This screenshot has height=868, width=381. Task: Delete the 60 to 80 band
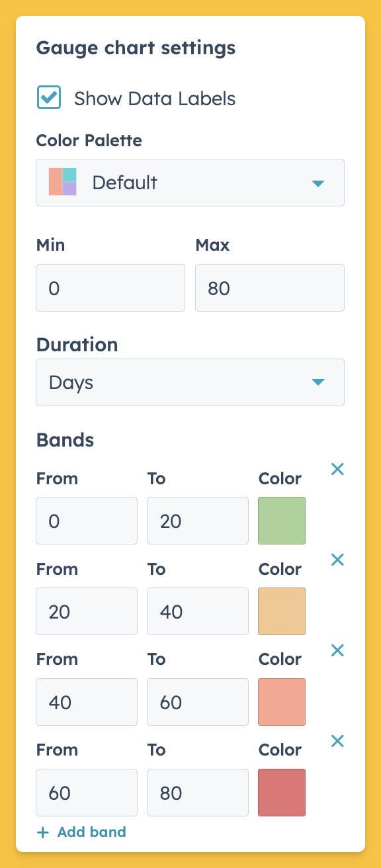(x=337, y=741)
